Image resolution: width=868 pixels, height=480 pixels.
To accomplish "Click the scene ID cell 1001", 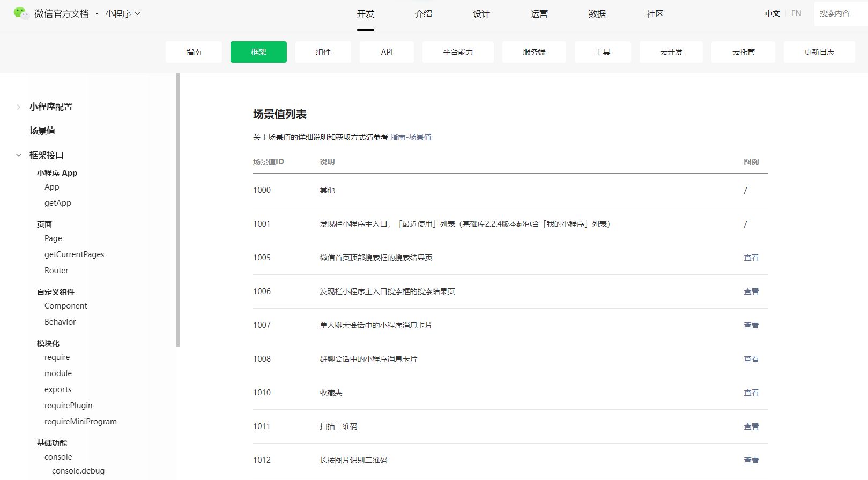I will click(x=262, y=224).
